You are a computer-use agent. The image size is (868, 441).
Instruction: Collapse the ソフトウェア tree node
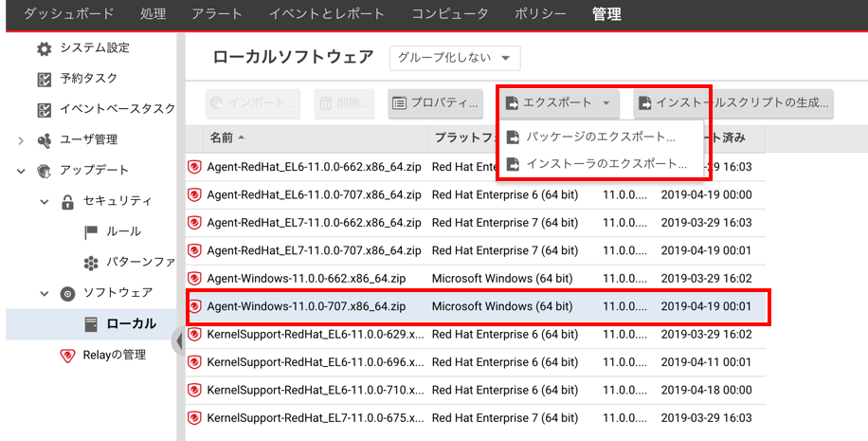(45, 294)
